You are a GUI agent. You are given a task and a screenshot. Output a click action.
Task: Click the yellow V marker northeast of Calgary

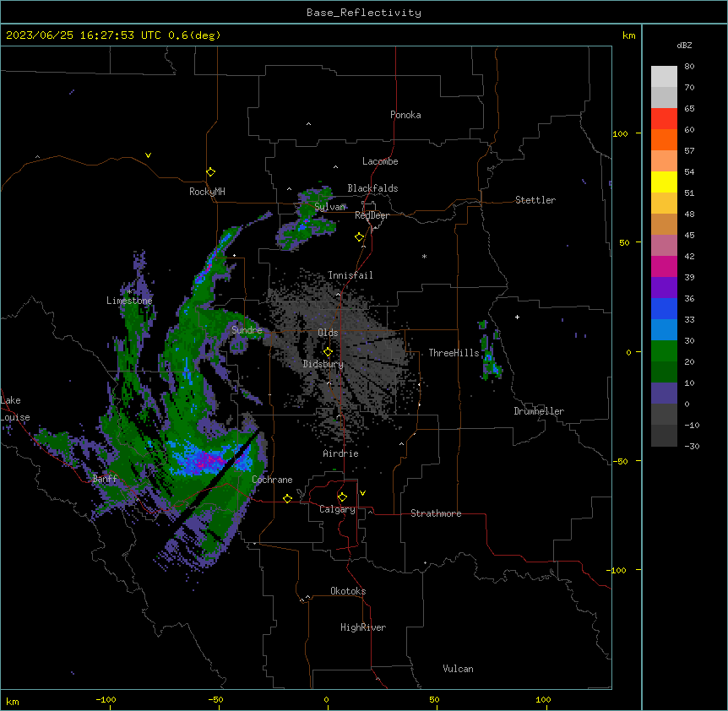click(362, 493)
